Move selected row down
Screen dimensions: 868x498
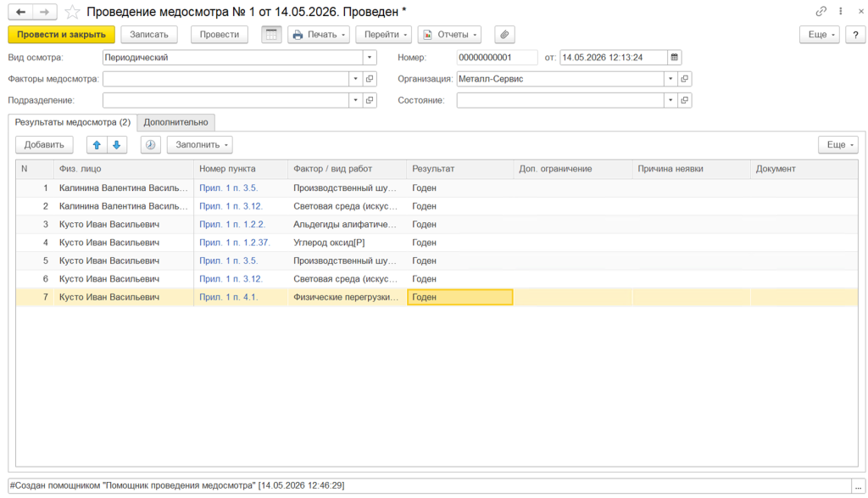[117, 144]
